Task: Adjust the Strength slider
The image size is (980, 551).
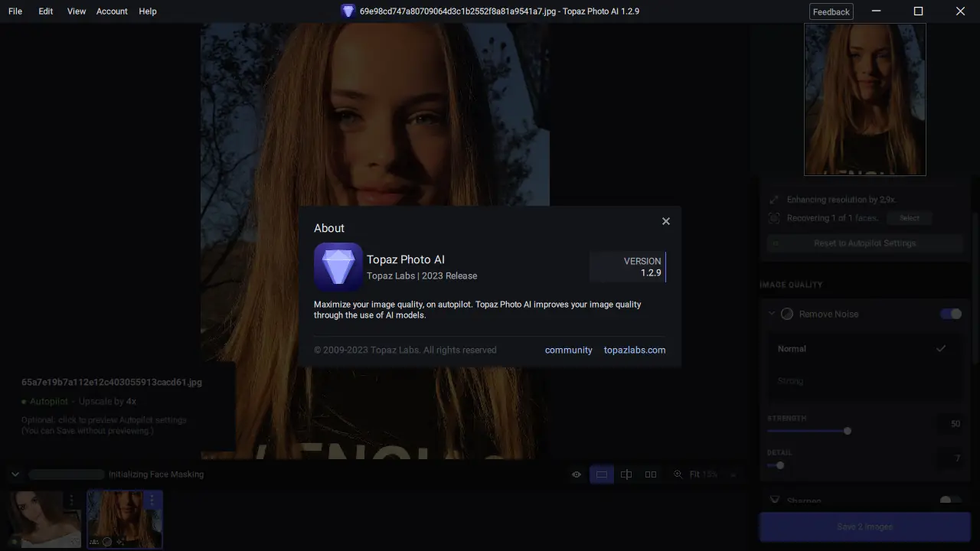Action: (848, 431)
